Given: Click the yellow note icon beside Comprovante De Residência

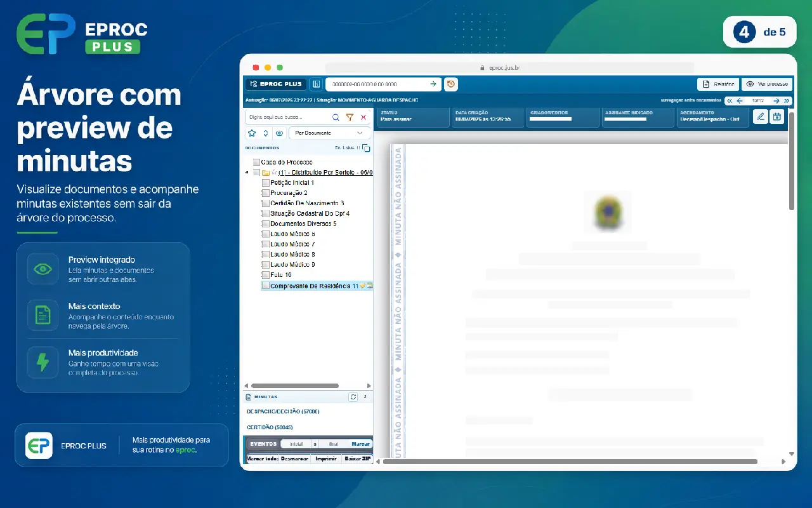Looking at the screenshot, I should (x=362, y=286).
